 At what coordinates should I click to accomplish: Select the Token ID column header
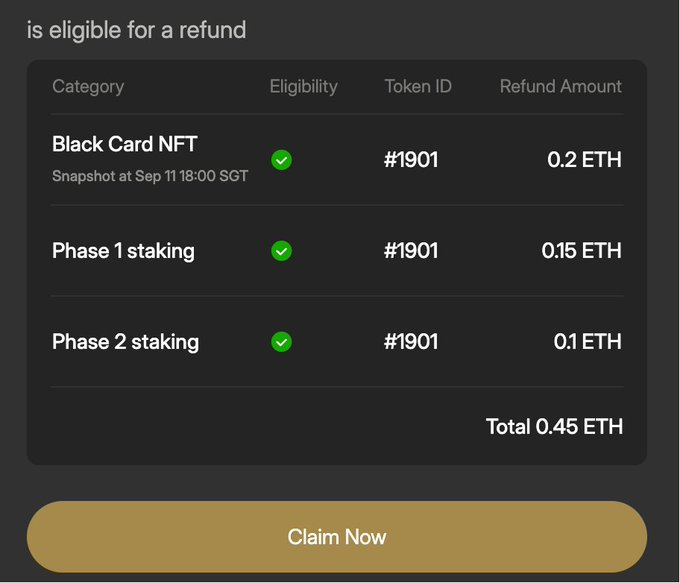[x=418, y=86]
